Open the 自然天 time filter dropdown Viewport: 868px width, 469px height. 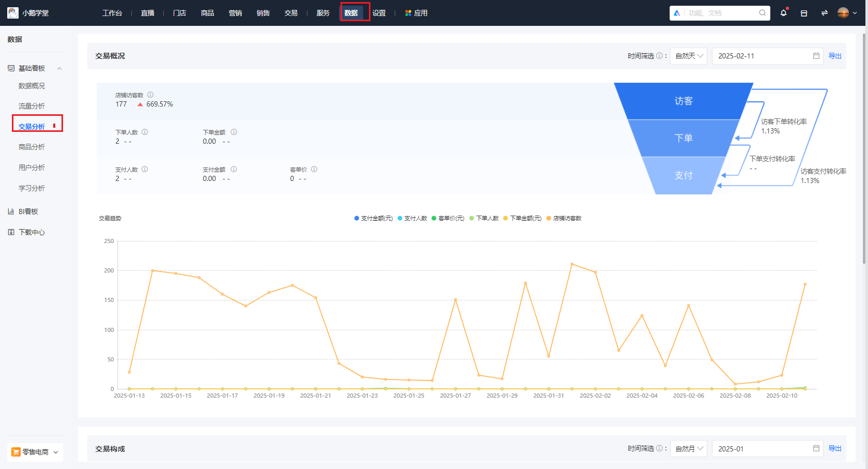[x=689, y=56]
